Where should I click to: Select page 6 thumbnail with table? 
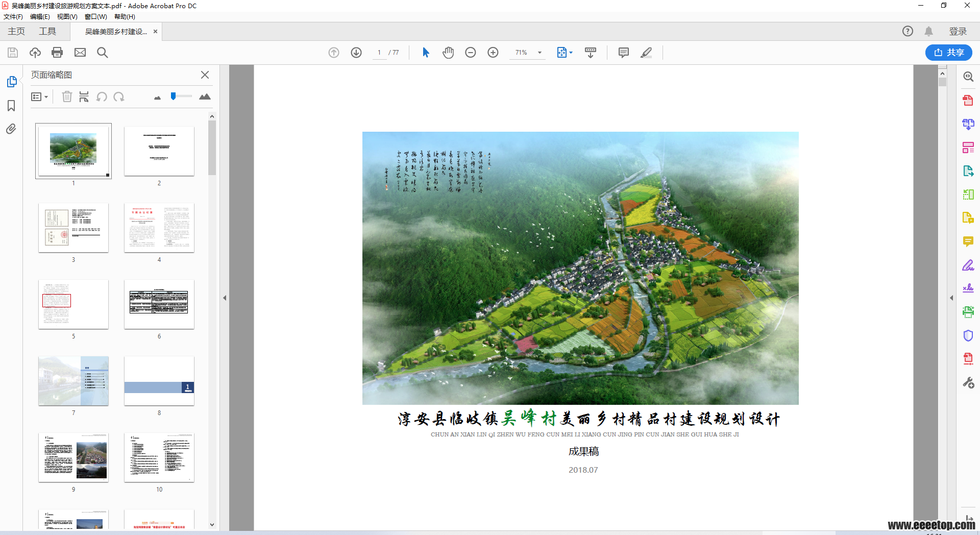pyautogui.click(x=159, y=304)
